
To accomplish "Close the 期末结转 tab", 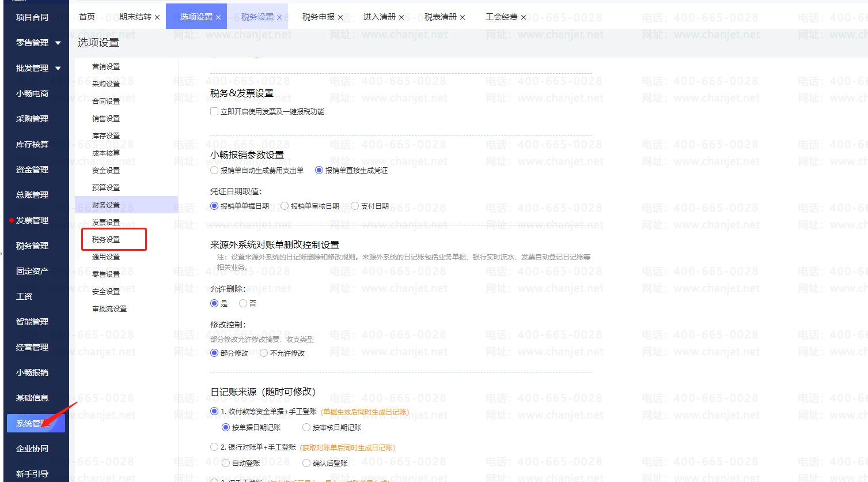I will pos(157,17).
